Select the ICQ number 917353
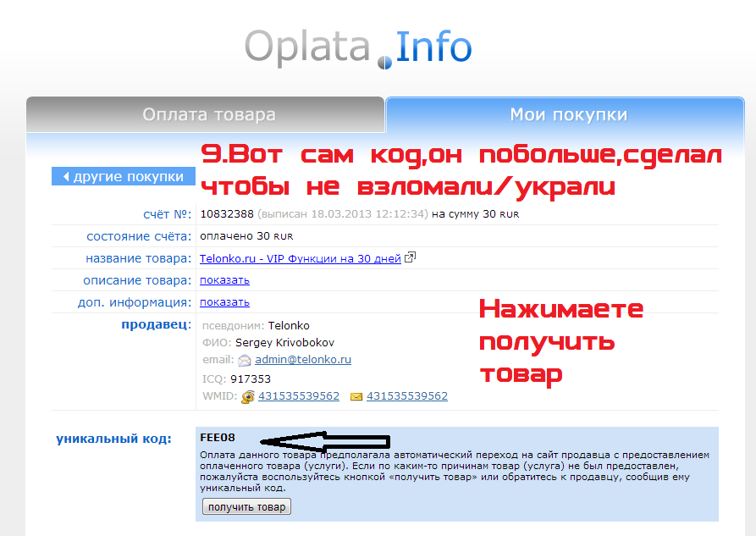Screen dimensions: 756x536 pyautogui.click(x=251, y=379)
